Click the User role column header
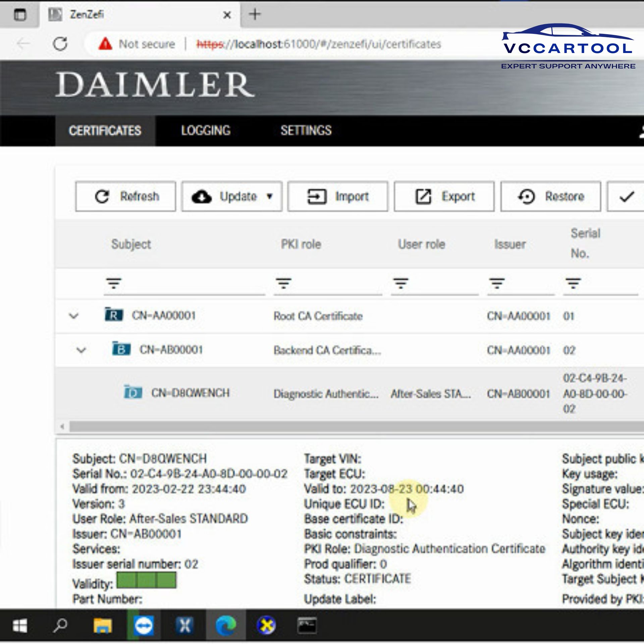Screen dimensions: 644x644 pyautogui.click(x=422, y=244)
